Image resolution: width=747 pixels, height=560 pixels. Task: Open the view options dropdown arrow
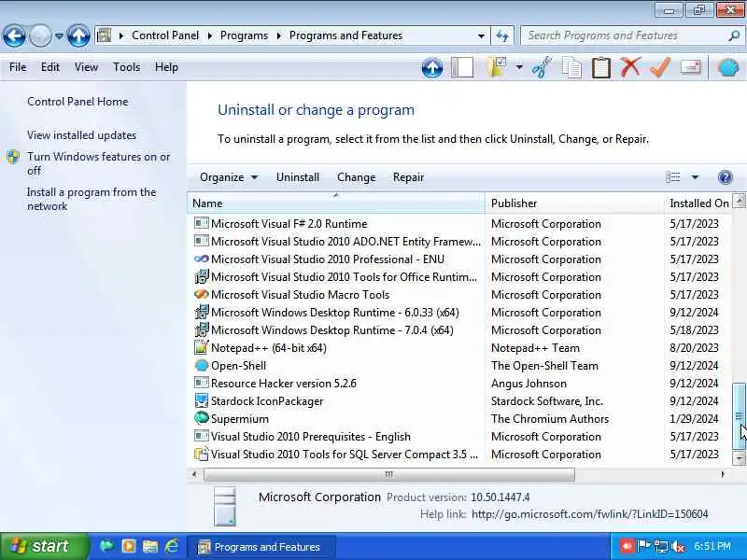click(695, 177)
